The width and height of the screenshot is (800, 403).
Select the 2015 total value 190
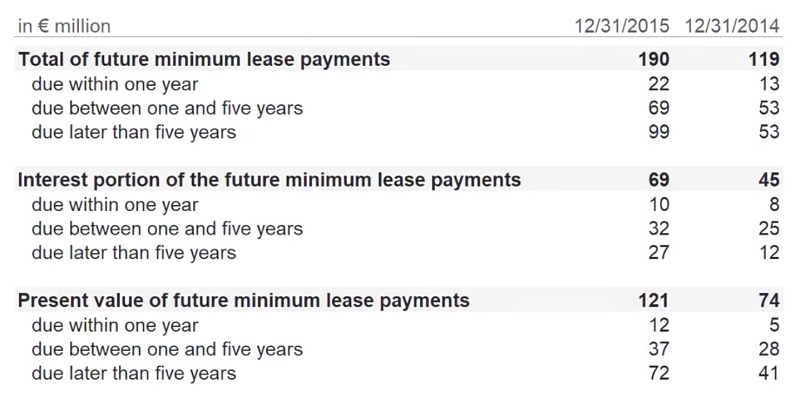pyautogui.click(x=654, y=59)
